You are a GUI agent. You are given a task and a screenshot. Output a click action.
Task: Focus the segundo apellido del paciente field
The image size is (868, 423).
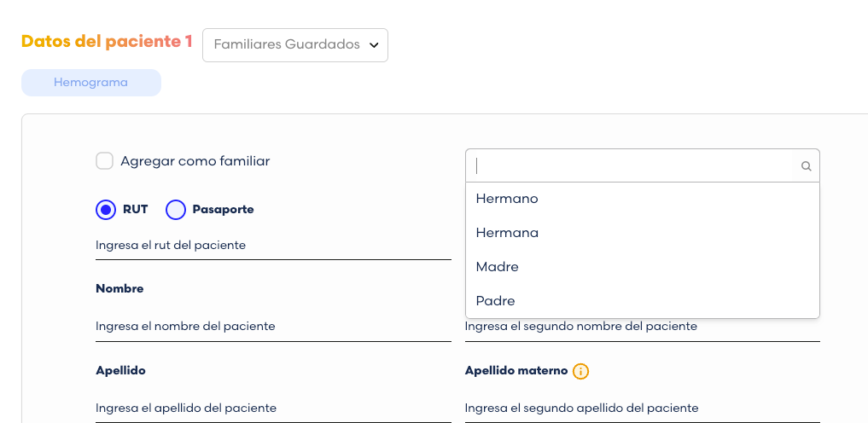(x=642, y=408)
